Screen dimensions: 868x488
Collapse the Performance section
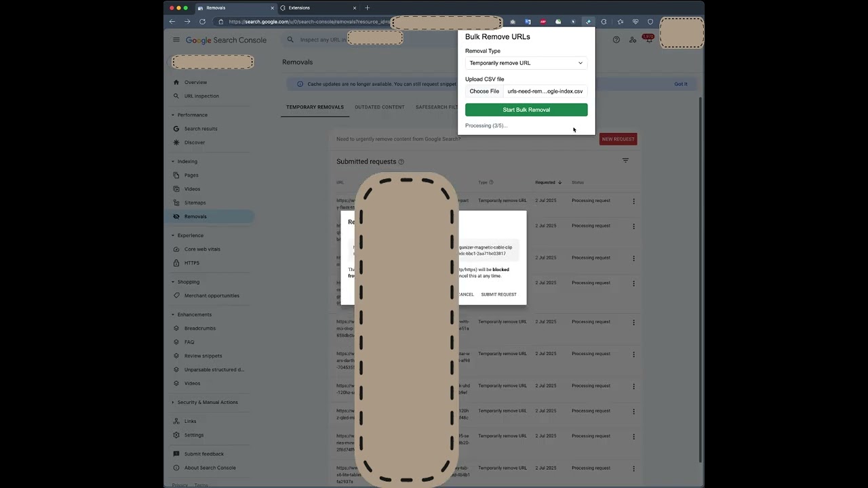[x=173, y=115]
